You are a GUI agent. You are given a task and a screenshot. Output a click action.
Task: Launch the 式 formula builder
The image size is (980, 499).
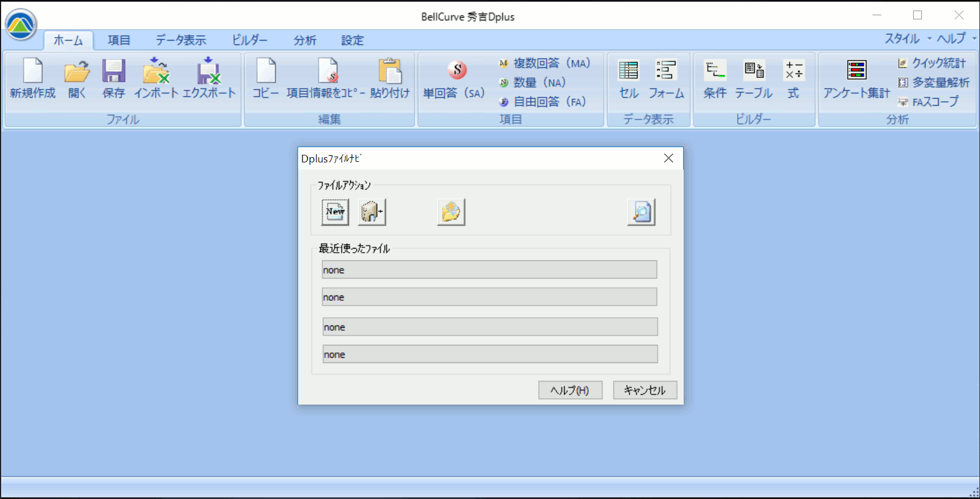793,78
